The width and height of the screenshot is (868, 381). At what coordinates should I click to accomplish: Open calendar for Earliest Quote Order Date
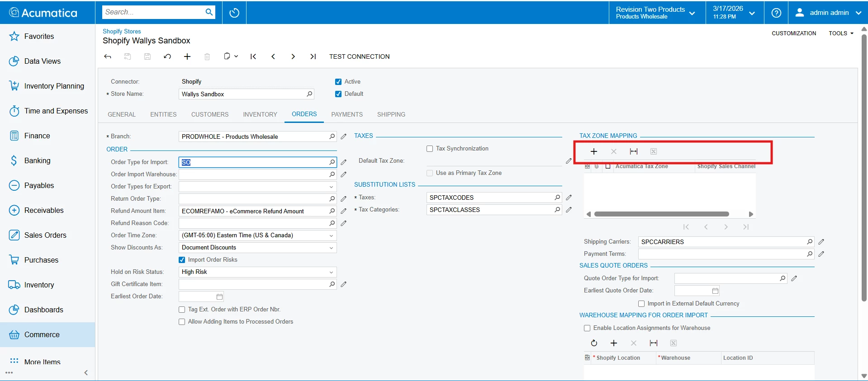point(715,291)
